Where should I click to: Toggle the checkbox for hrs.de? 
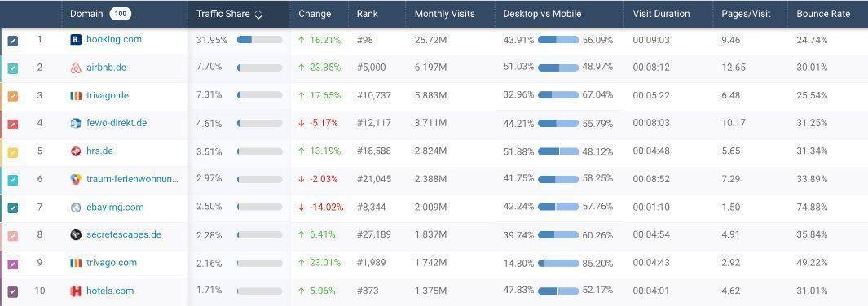[x=13, y=152]
